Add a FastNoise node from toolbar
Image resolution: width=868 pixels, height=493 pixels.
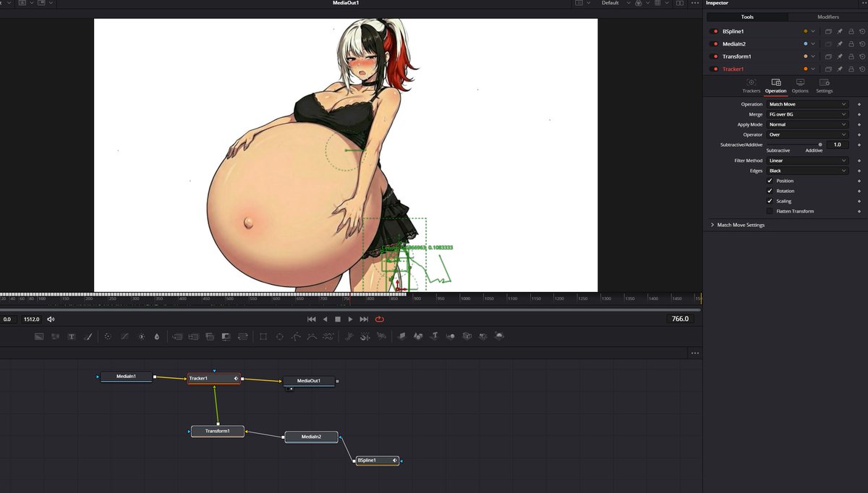[x=55, y=336]
